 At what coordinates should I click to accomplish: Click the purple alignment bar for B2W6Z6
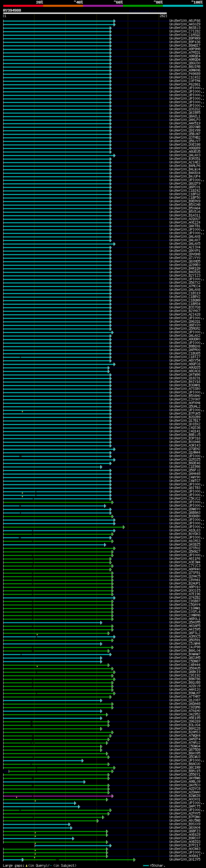pyautogui.click(x=58, y=796)
